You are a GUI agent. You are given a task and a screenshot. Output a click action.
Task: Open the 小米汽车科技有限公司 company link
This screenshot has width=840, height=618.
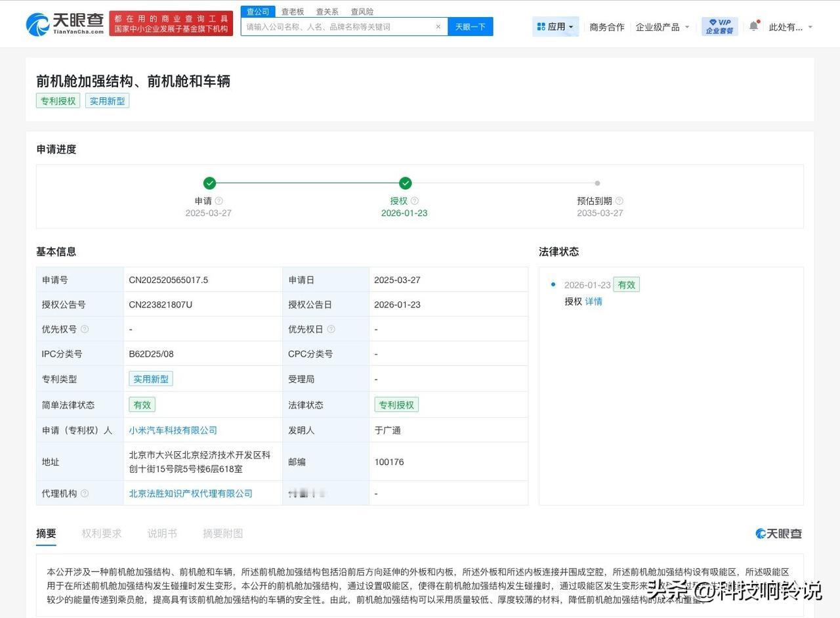click(x=173, y=430)
